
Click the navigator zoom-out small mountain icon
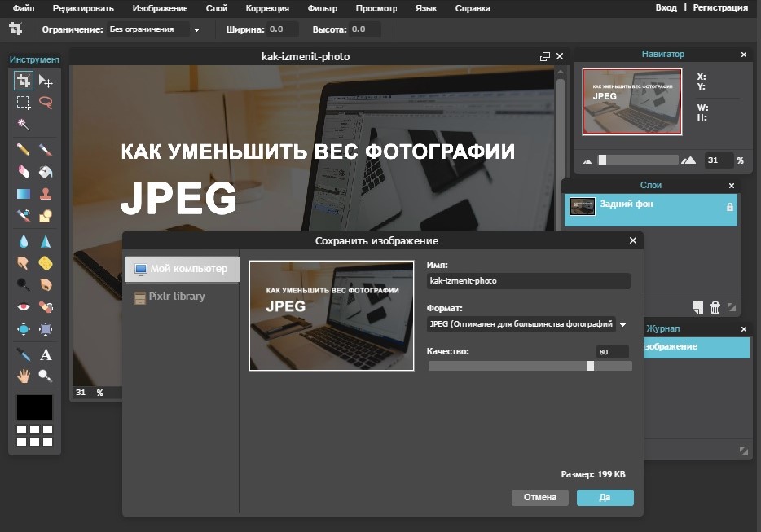[587, 161]
